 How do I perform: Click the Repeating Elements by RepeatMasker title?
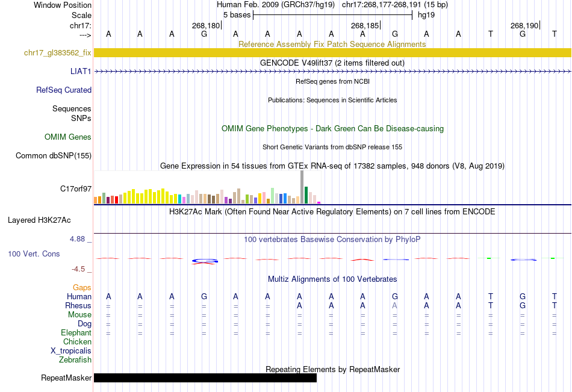click(x=333, y=369)
